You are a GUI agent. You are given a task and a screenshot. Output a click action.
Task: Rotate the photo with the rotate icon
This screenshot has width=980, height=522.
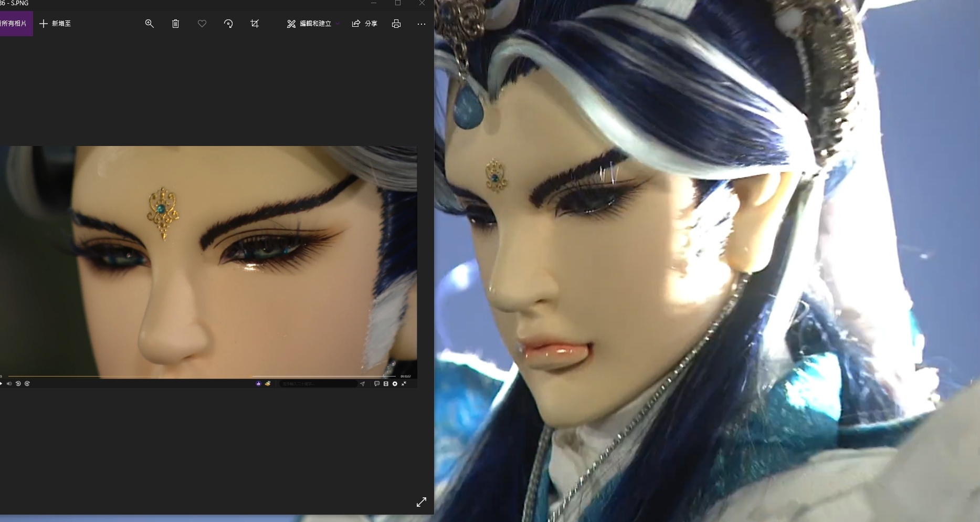(x=228, y=24)
